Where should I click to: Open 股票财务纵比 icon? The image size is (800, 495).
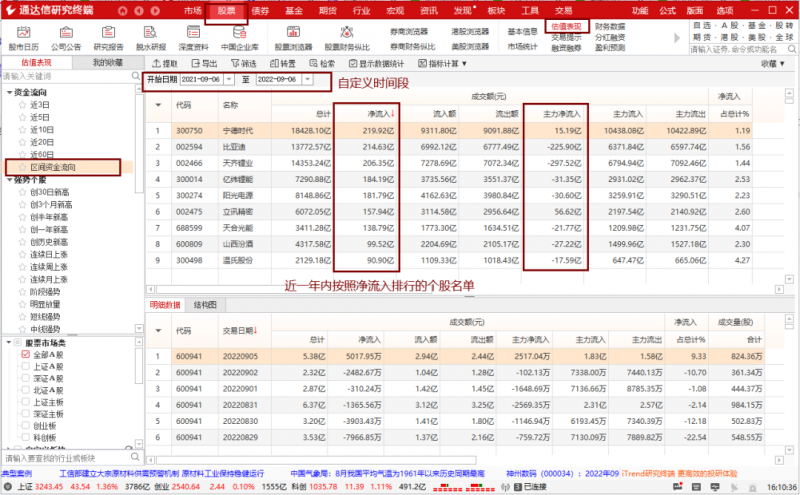347,33
